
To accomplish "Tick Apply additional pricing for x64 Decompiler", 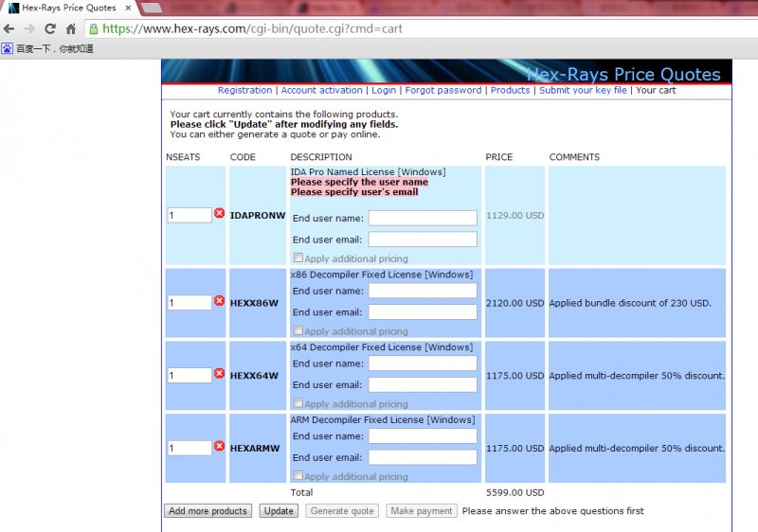I will tap(298, 403).
